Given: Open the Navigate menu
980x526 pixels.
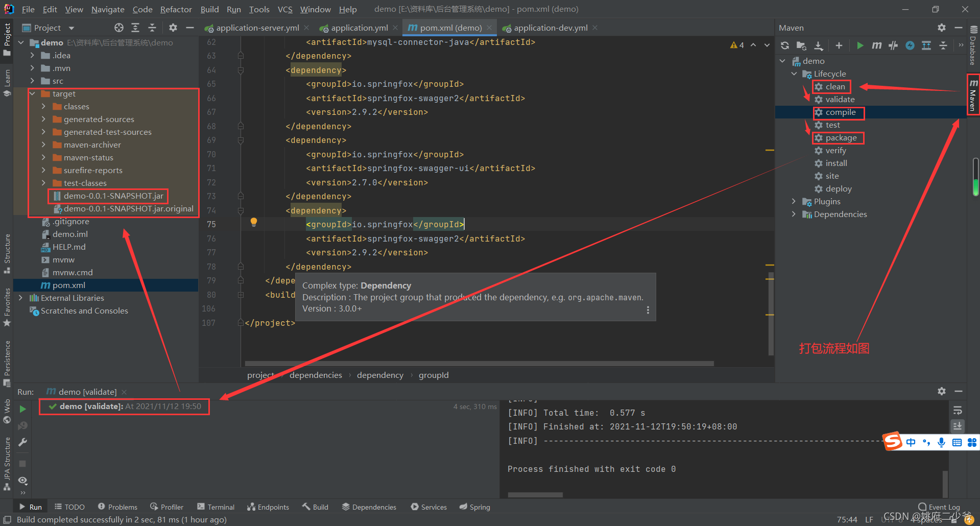Looking at the screenshot, I should (108, 9).
